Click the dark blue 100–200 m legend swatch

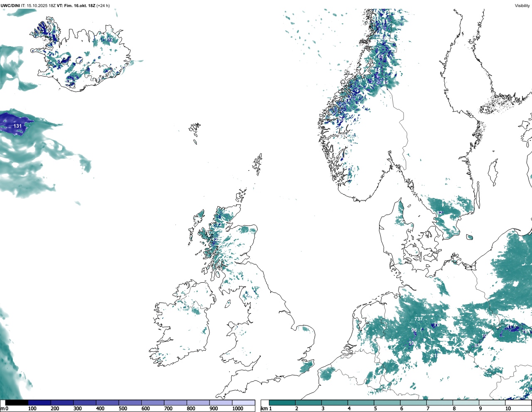[x=39, y=402]
